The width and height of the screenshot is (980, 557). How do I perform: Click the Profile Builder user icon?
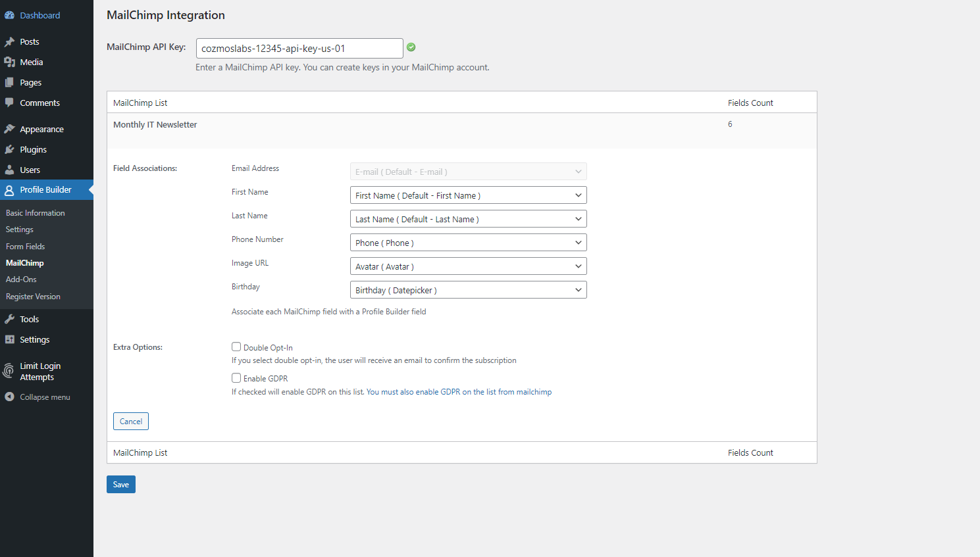tap(9, 190)
